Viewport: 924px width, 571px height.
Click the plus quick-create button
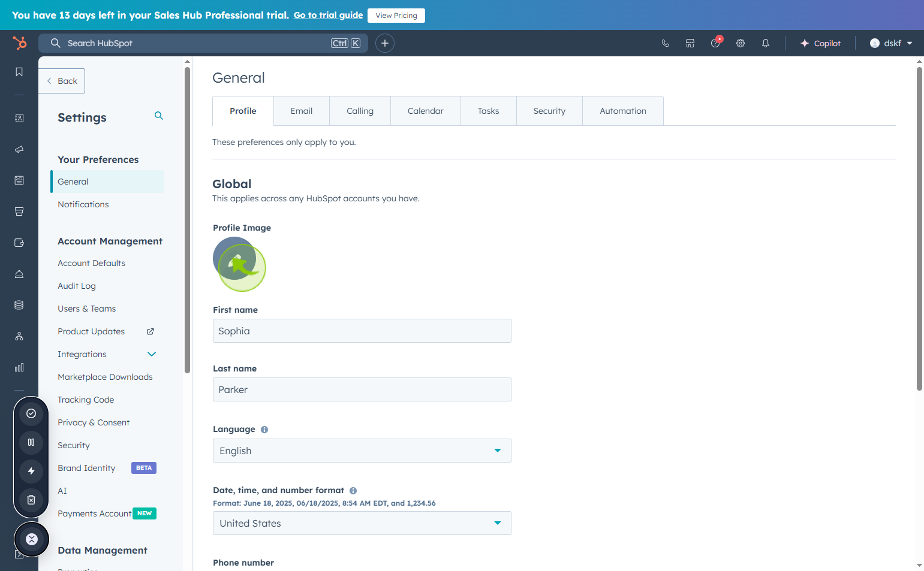click(x=385, y=43)
